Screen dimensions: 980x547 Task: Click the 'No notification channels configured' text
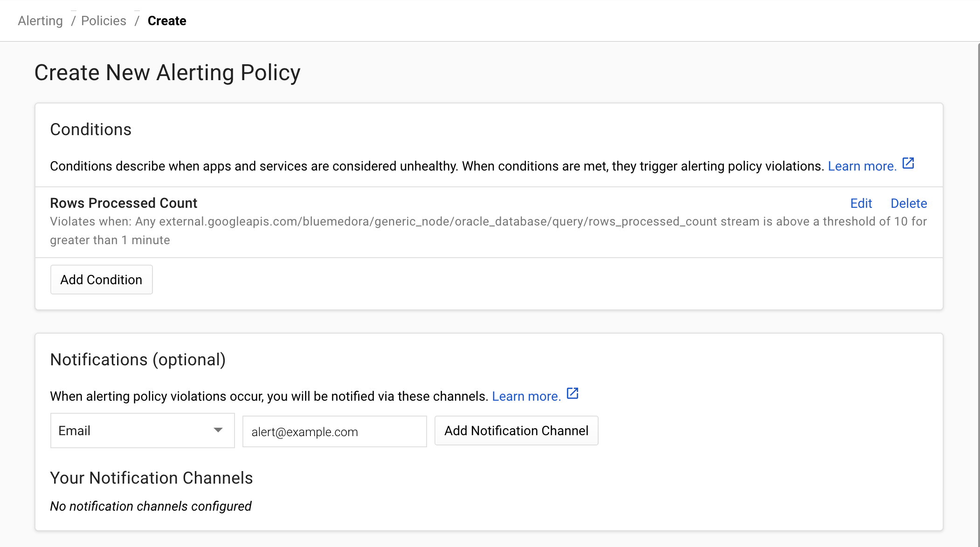click(x=151, y=506)
